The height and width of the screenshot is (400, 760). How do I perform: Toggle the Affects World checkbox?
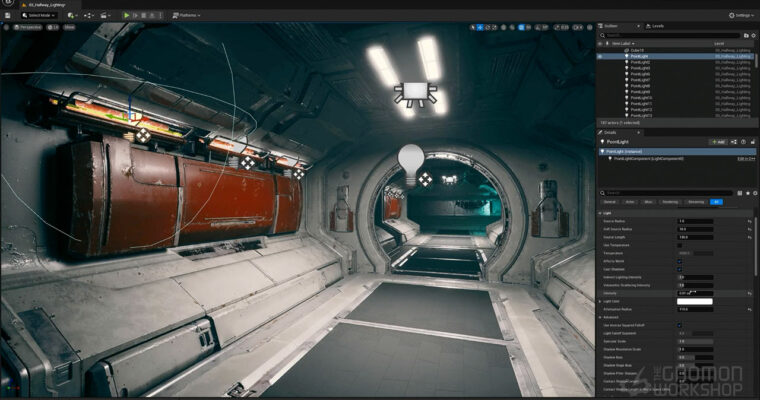click(x=679, y=261)
